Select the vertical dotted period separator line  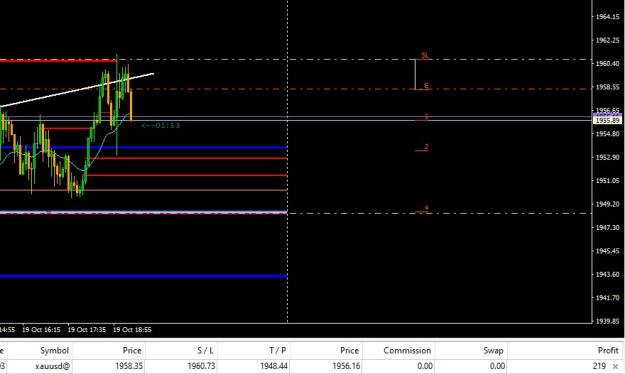[x=288, y=161]
